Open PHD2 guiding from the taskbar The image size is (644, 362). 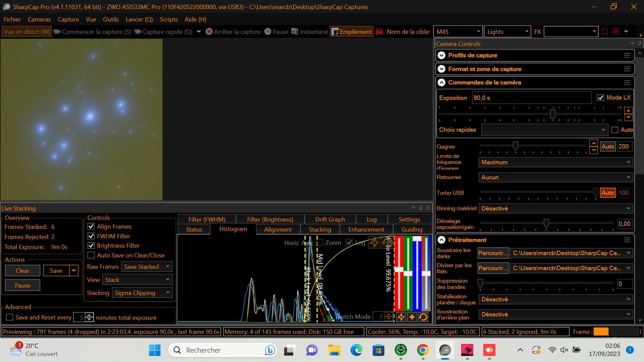400,350
